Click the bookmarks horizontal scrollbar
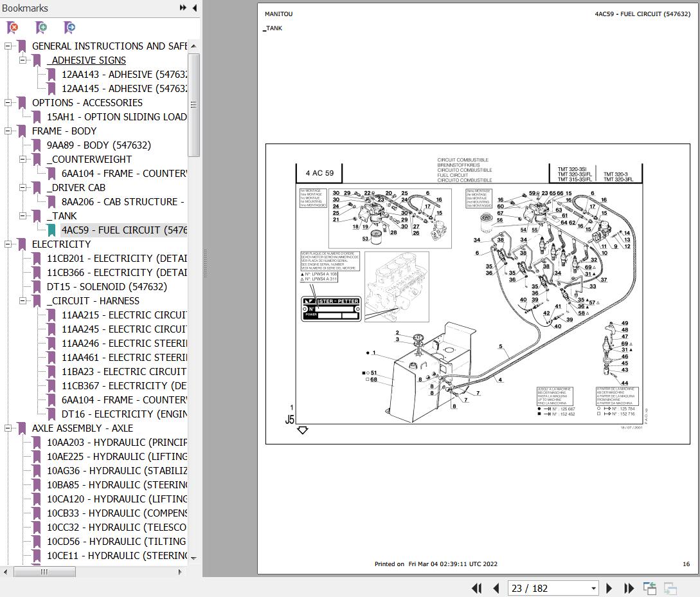This screenshot has width=700, height=597. click(x=44, y=571)
